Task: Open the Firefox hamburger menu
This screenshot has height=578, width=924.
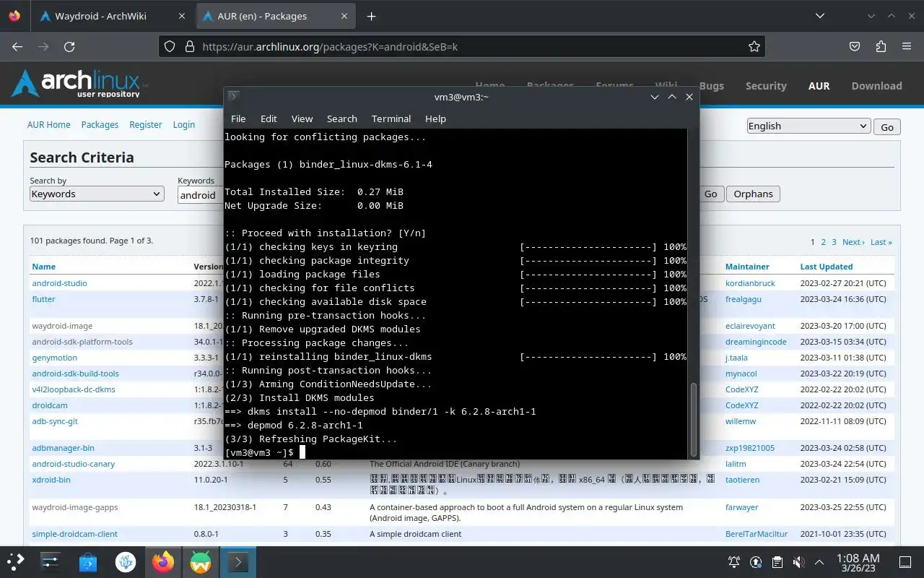Action: click(907, 46)
